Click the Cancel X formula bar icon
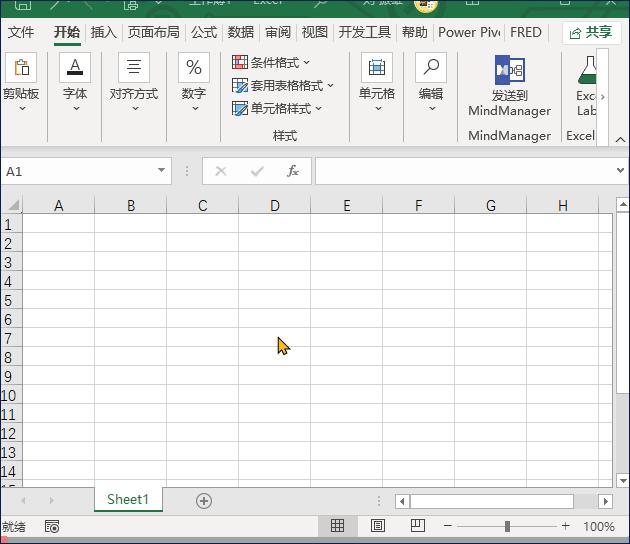630x544 pixels. click(x=221, y=171)
